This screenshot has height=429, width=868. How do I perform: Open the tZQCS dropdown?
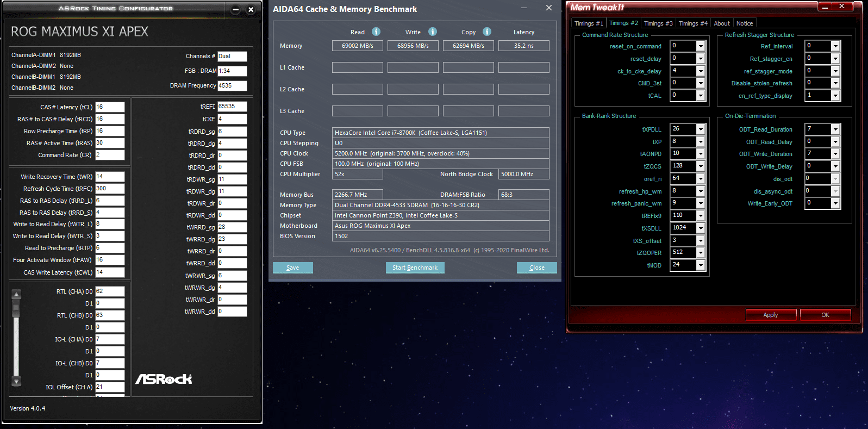[701, 166]
